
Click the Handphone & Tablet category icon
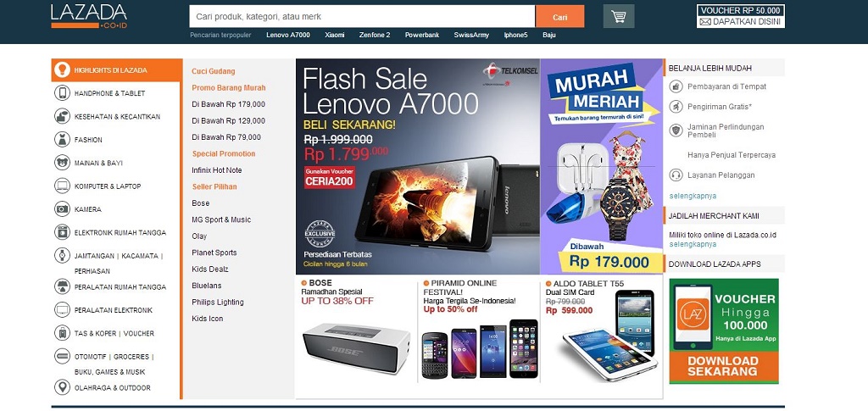point(62,93)
